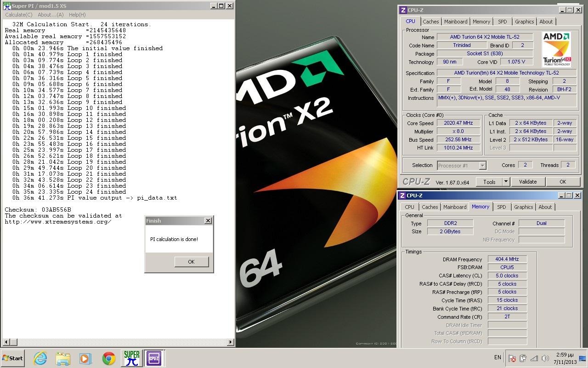Switch to SPD tab in lower CPU-Z
The image size is (588, 368).
[502, 207]
